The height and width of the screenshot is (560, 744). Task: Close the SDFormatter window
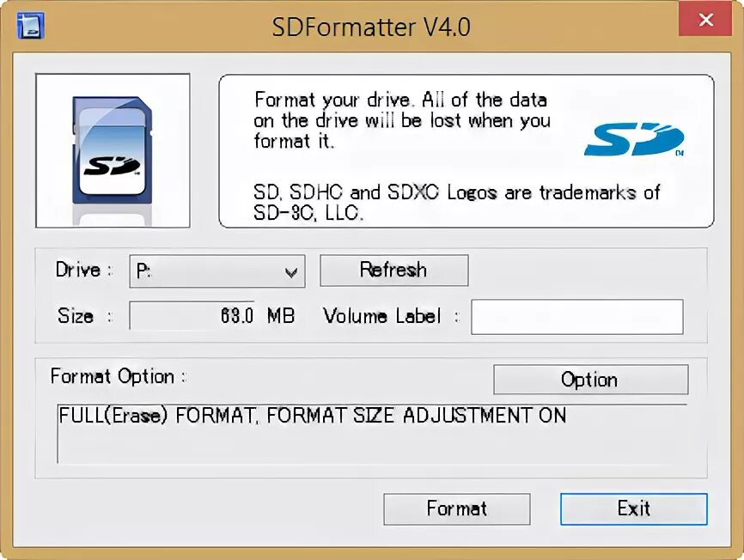click(x=705, y=19)
